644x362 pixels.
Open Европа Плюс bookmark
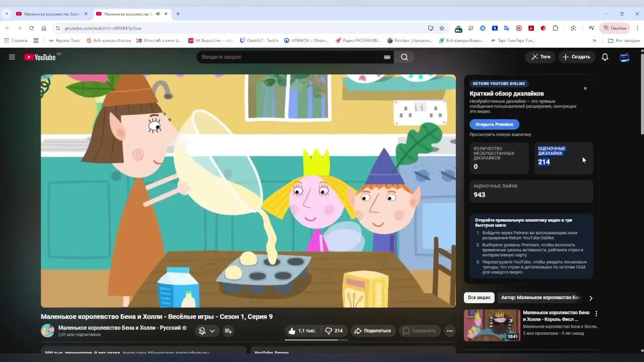tap(64, 40)
